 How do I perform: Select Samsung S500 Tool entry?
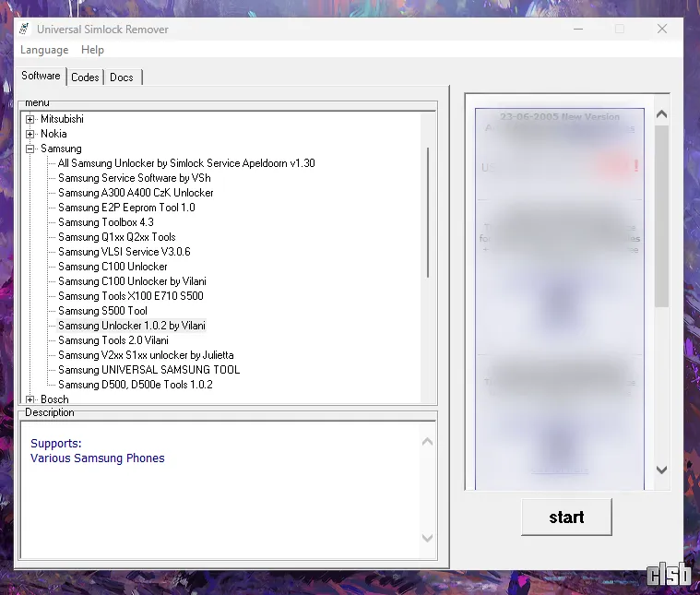tap(102, 311)
